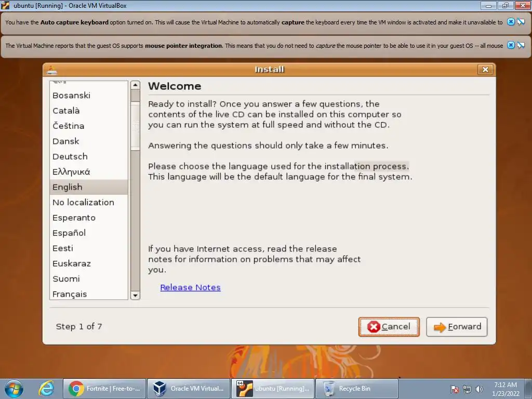Click the Welcome heading text
Viewport: 532px width, 399px height.
tap(175, 86)
